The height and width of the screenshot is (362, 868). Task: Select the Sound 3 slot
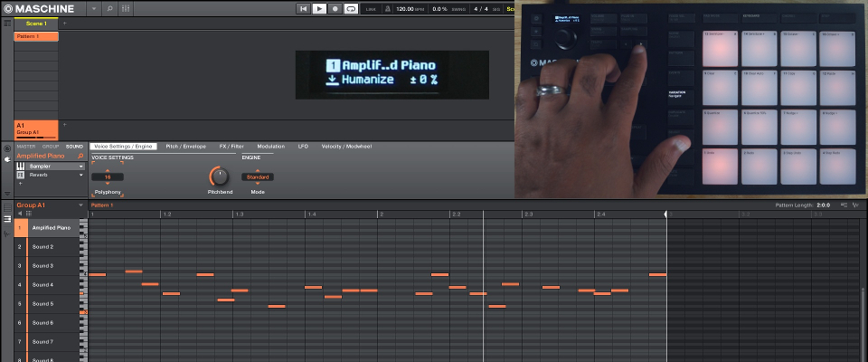(48, 265)
